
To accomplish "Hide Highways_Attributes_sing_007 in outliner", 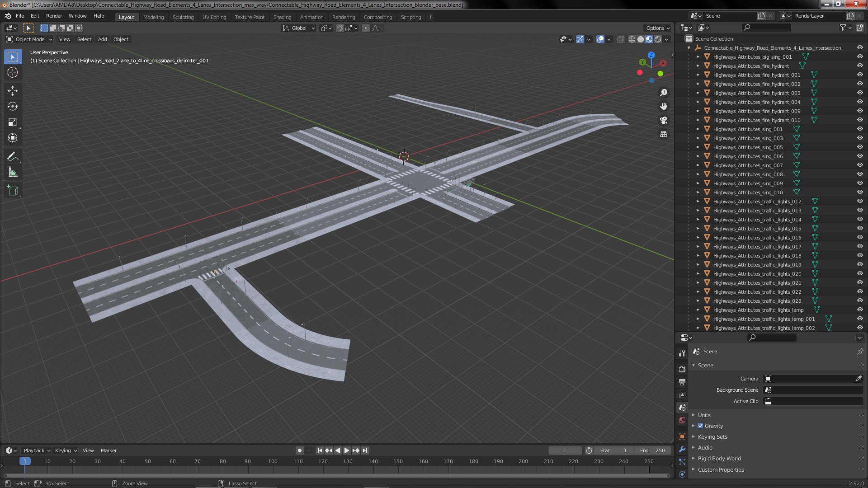I will coord(859,165).
